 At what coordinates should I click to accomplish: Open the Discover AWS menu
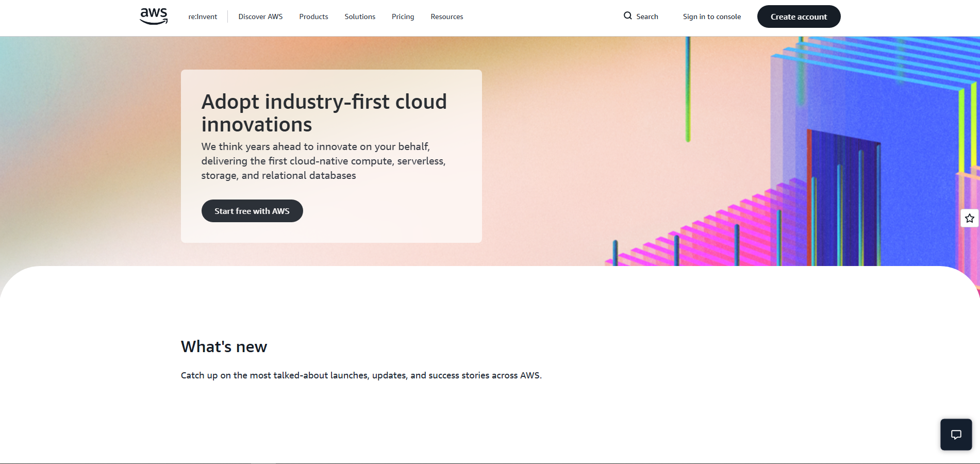[260, 16]
